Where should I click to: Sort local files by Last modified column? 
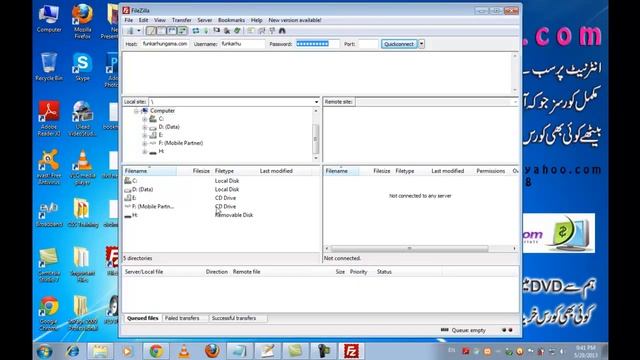point(284,171)
